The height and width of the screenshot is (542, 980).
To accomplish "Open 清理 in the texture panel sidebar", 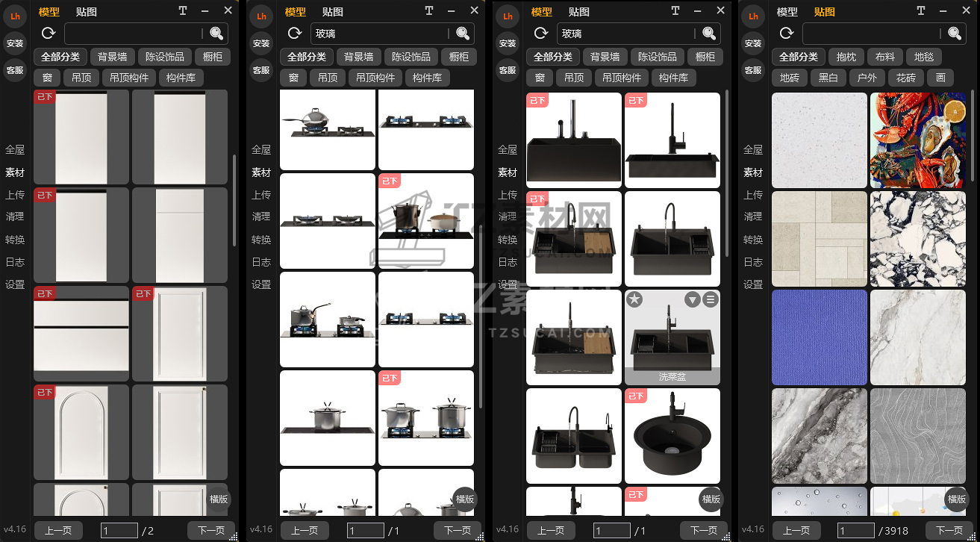I will [753, 217].
